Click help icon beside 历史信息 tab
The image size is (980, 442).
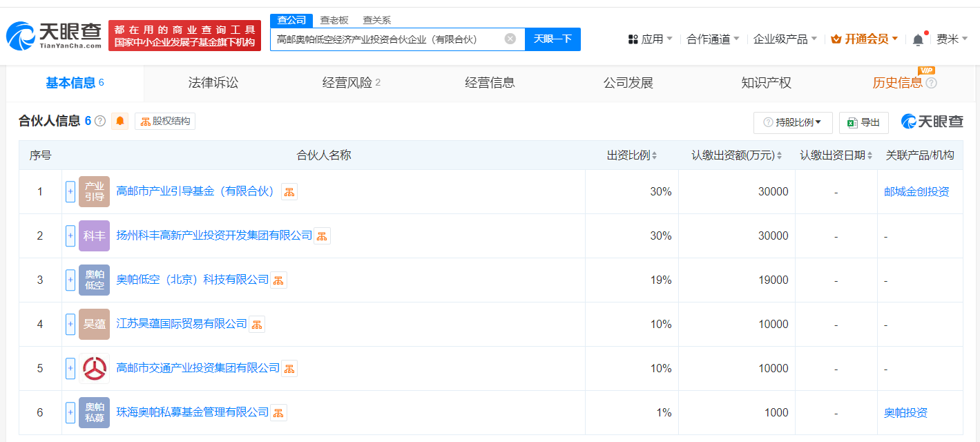(931, 84)
